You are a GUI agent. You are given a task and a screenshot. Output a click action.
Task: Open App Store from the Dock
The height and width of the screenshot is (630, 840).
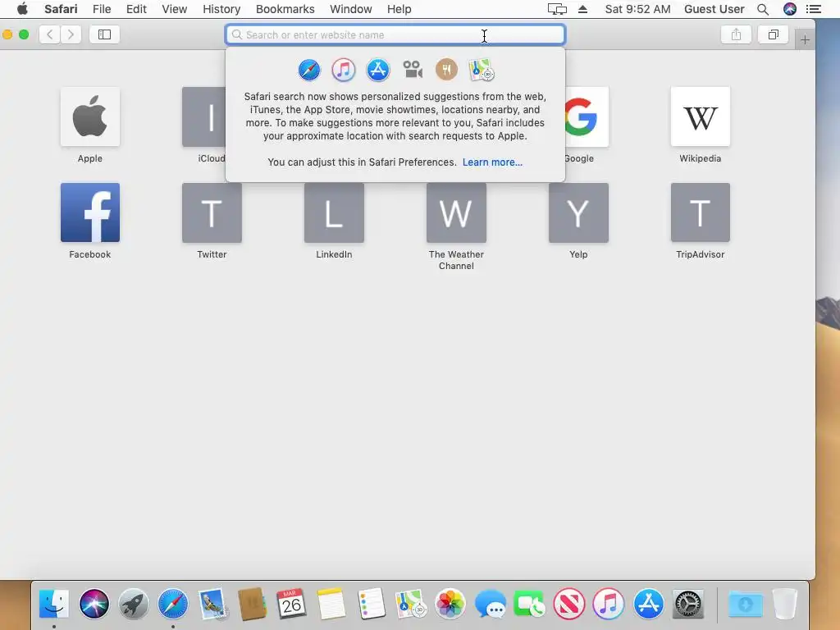click(x=648, y=603)
